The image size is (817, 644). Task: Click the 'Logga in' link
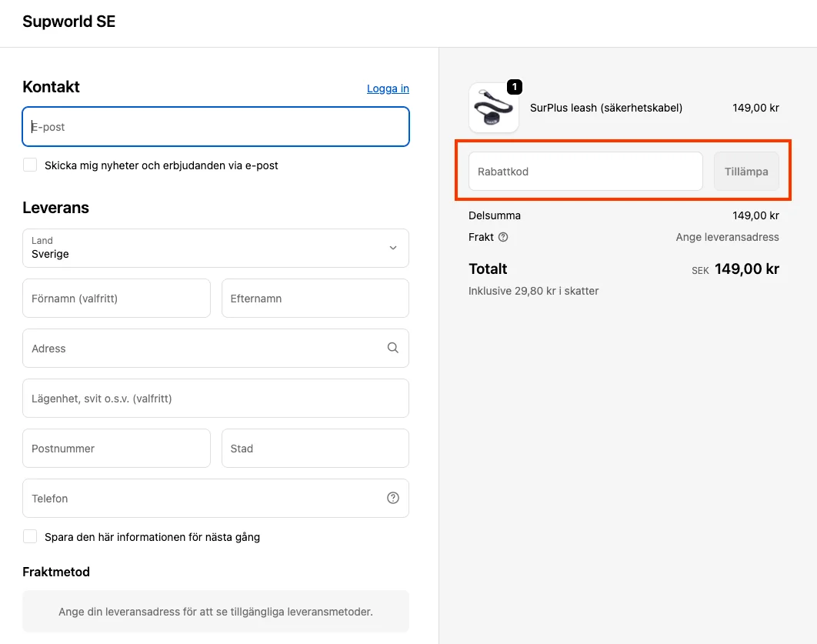(388, 88)
